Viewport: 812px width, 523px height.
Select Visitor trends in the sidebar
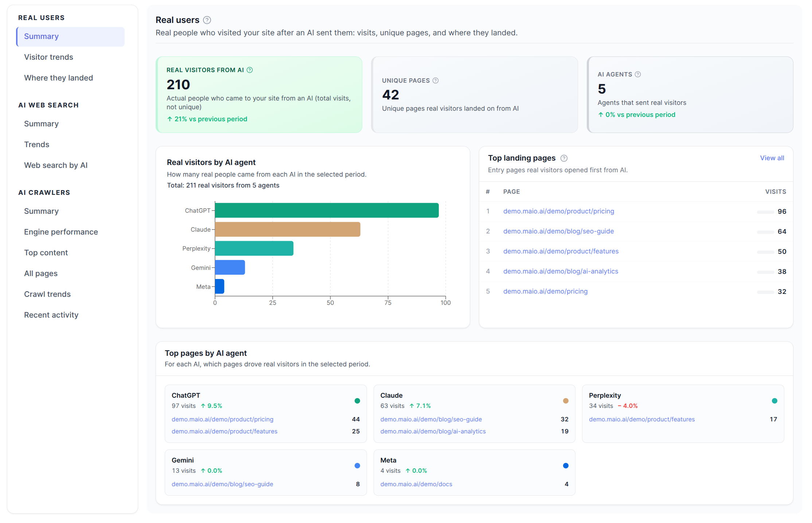pos(48,57)
